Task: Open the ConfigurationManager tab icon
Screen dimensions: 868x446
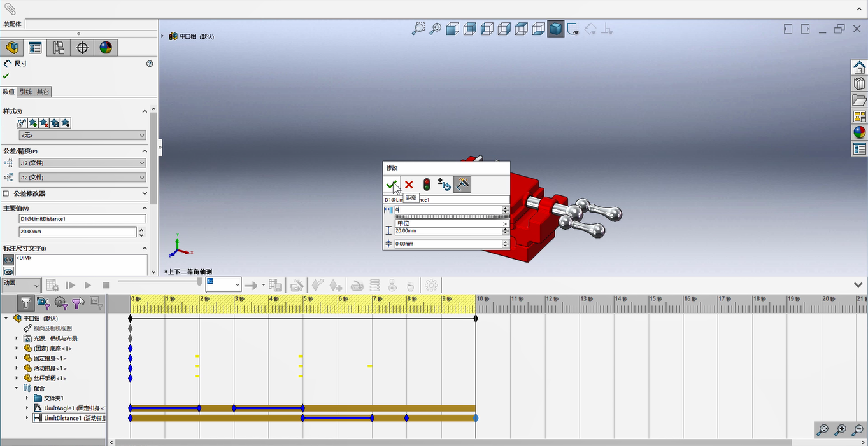Action: point(59,48)
